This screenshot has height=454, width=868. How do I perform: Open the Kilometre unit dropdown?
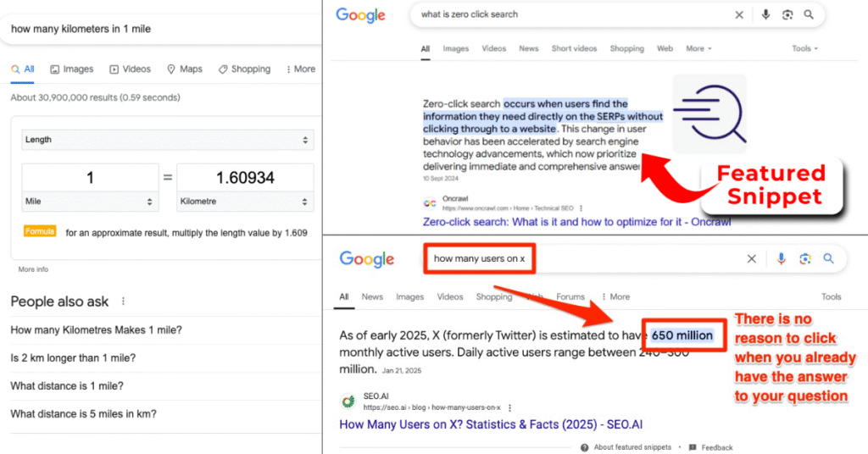245,202
